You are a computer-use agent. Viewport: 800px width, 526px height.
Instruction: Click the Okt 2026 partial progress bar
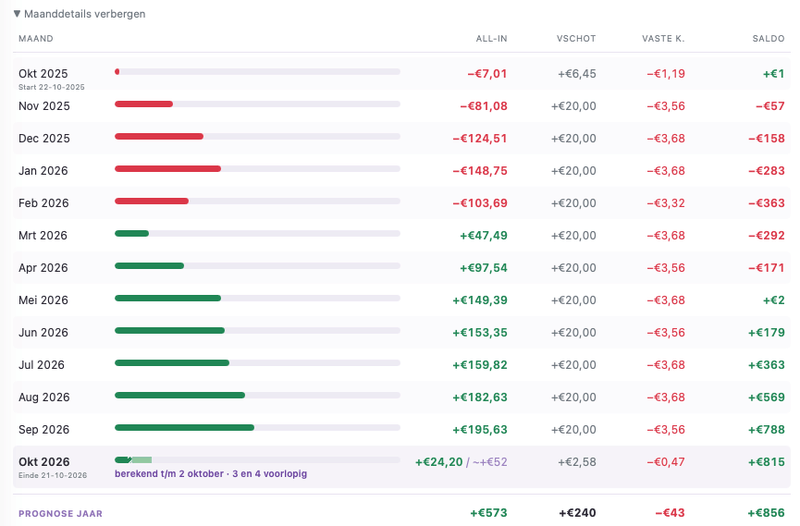tap(133, 460)
